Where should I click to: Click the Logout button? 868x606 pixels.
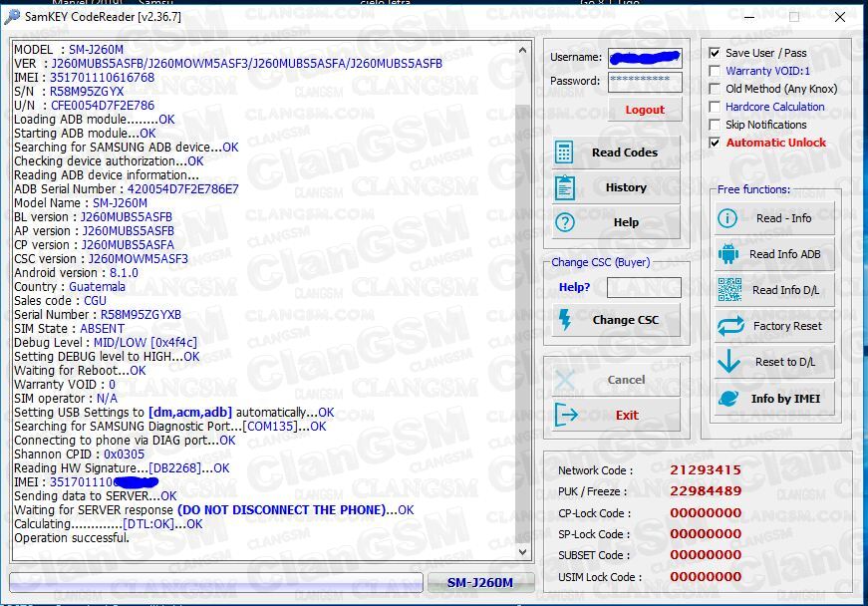click(645, 110)
